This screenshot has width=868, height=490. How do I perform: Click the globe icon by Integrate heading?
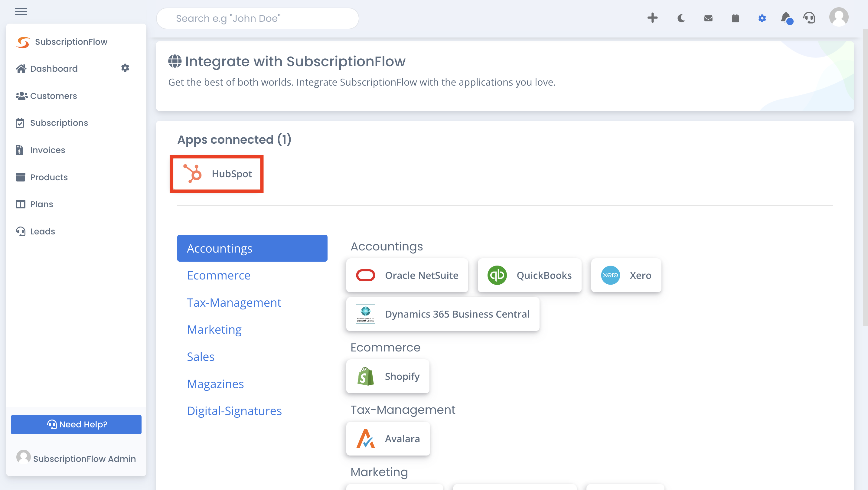175,61
